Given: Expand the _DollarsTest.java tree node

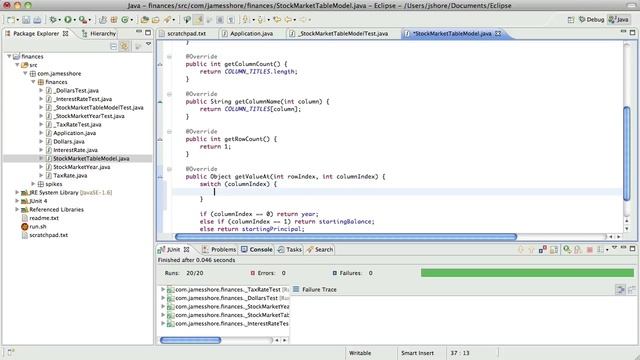Looking at the screenshot, I should pos(41,90).
